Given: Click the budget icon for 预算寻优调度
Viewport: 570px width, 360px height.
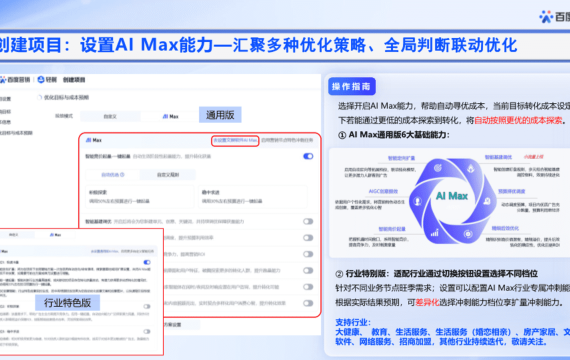Looking at the screenshot, I should (x=487, y=201).
